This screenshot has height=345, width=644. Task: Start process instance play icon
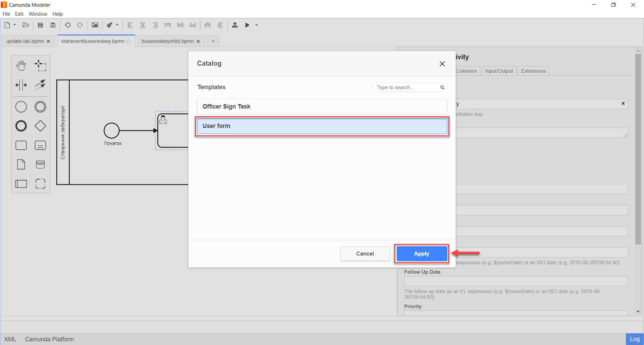coord(248,25)
